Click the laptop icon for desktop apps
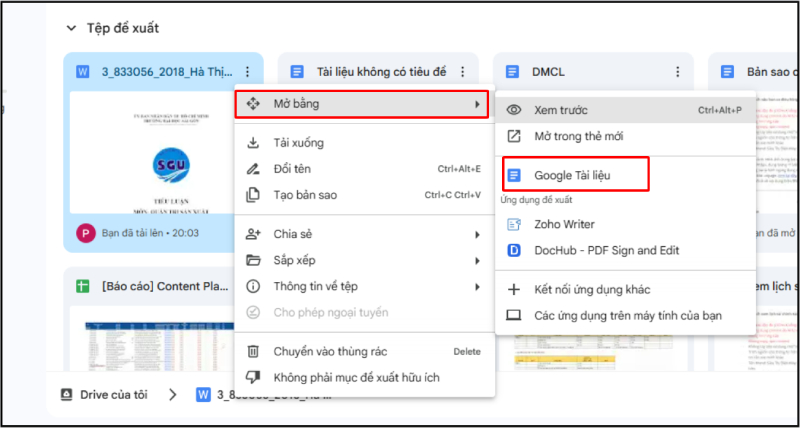The width and height of the screenshot is (800, 428). click(514, 316)
